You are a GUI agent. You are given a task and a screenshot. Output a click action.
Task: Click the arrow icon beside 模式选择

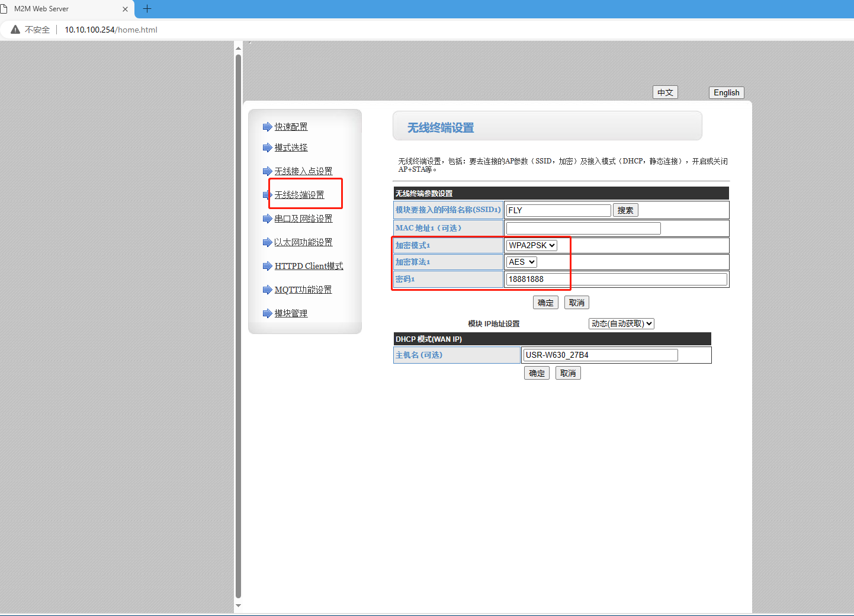click(267, 147)
